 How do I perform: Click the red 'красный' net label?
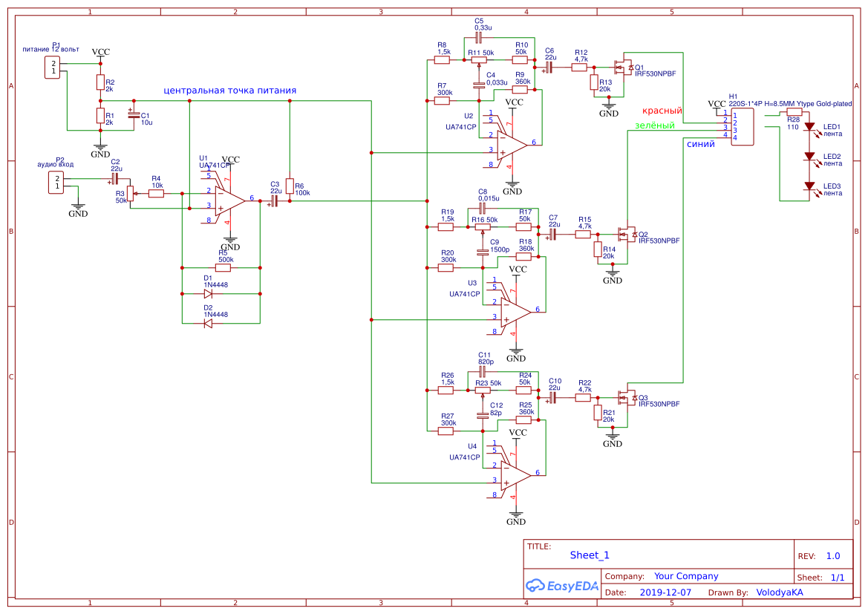coord(662,110)
